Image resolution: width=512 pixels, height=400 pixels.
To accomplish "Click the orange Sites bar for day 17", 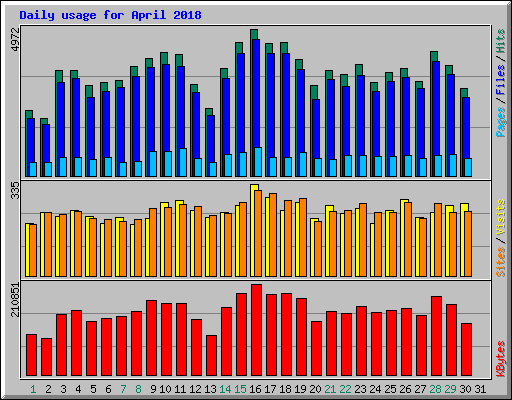I will point(273,235).
